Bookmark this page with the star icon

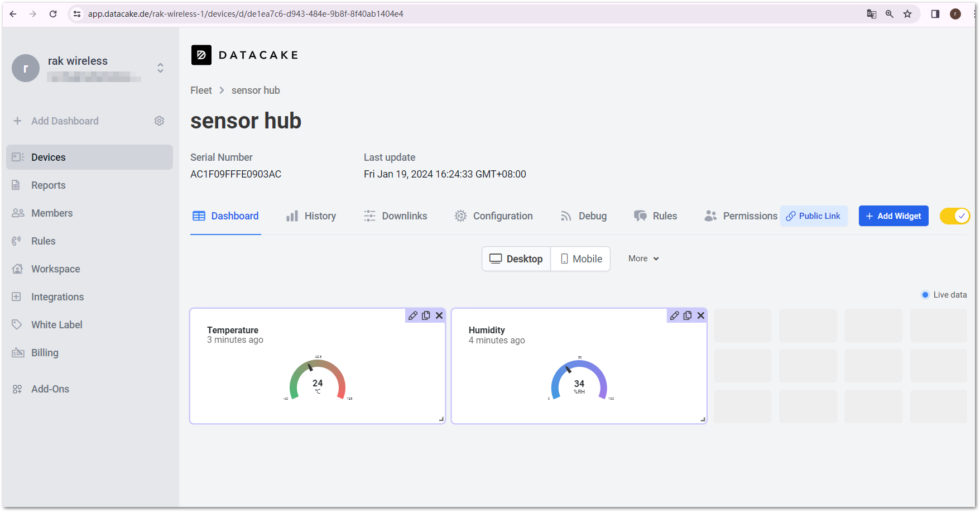coord(907,14)
